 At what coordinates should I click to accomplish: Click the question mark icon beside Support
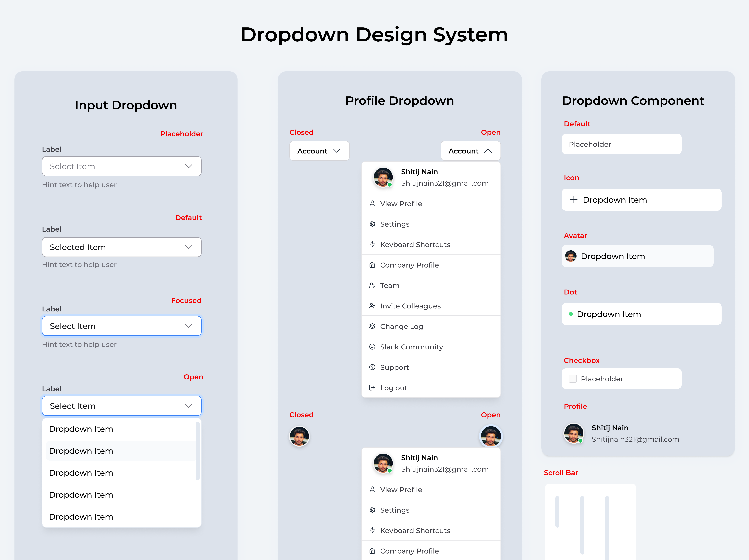(x=372, y=367)
